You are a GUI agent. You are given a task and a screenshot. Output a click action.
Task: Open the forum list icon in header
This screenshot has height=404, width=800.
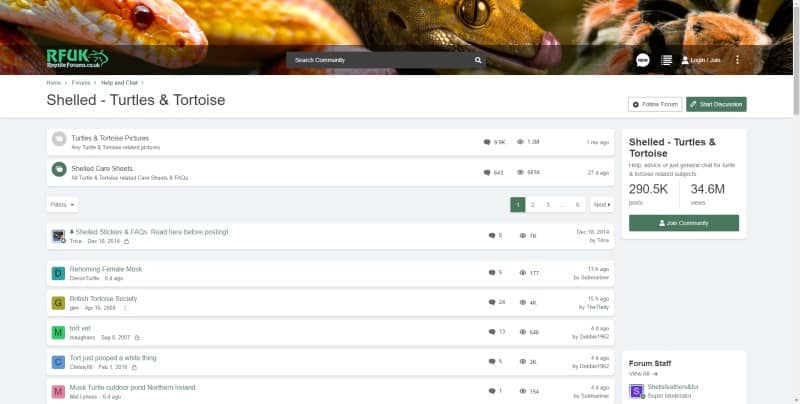(x=666, y=60)
